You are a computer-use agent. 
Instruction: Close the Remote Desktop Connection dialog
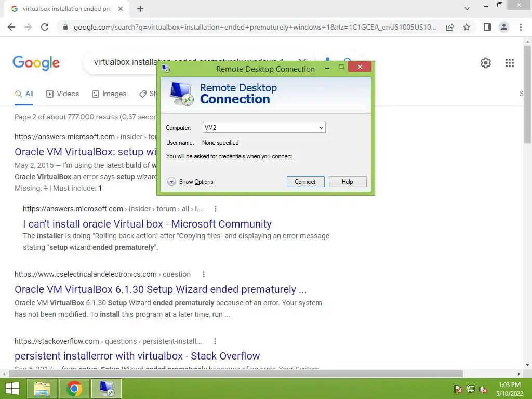click(360, 67)
